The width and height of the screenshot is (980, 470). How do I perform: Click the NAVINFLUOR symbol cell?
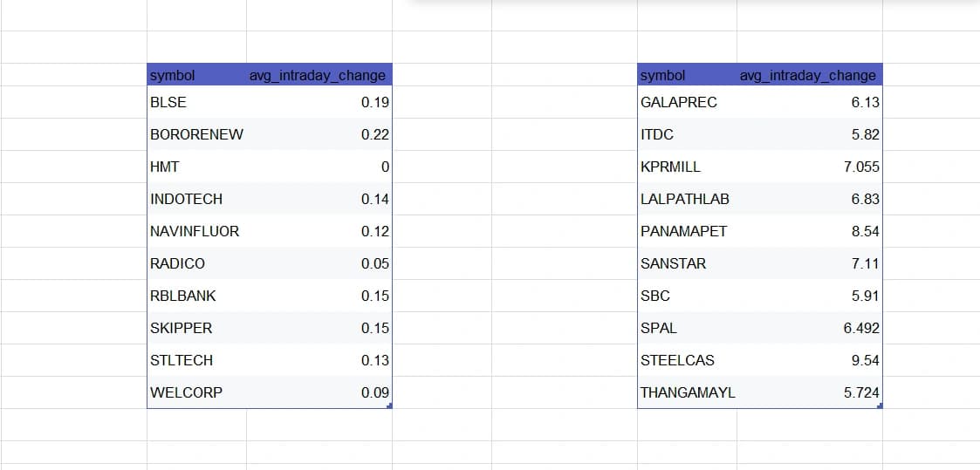(x=197, y=232)
